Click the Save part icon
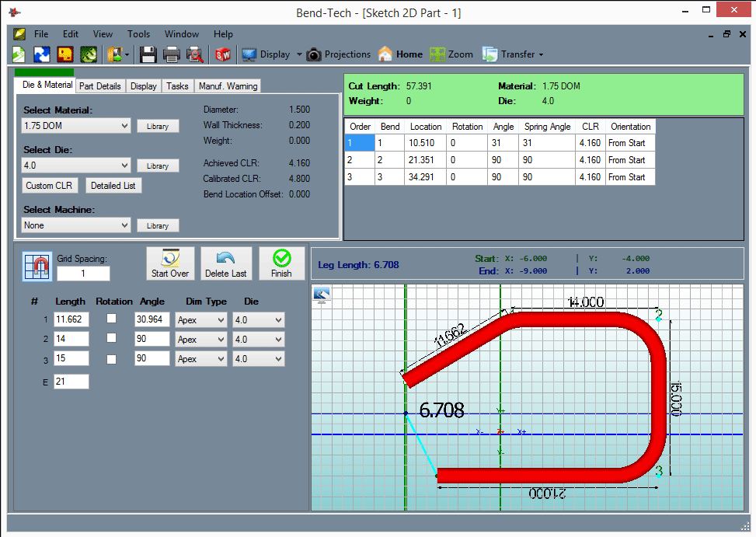The image size is (756, 537). point(147,54)
